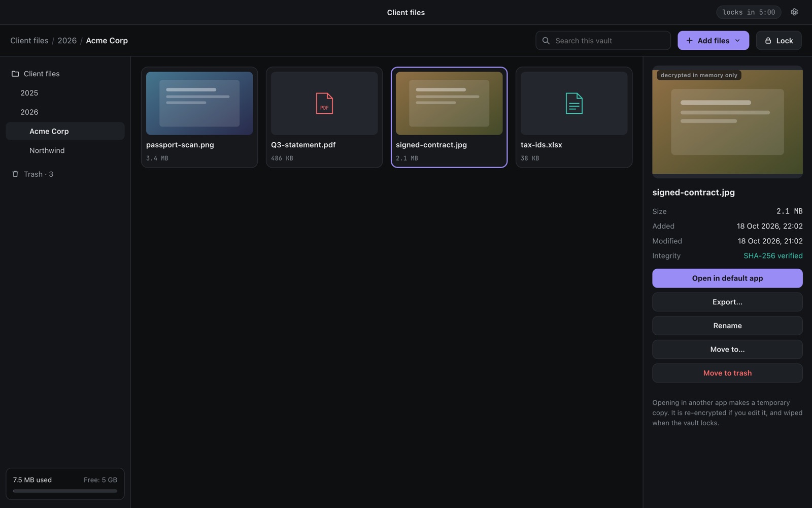This screenshot has width=812, height=508.
Task: Click the large preview image in details panel
Action: [x=727, y=122]
